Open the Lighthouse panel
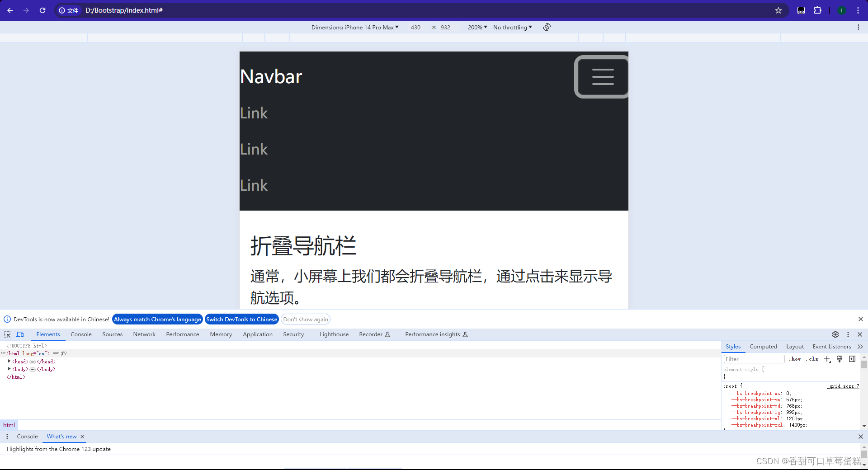The width and height of the screenshot is (868, 470). 334,334
